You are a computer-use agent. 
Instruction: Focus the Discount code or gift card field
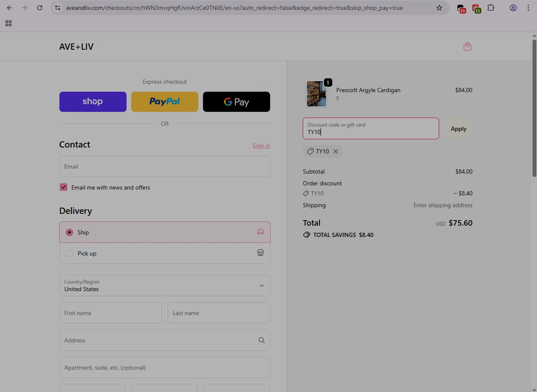[x=371, y=129]
